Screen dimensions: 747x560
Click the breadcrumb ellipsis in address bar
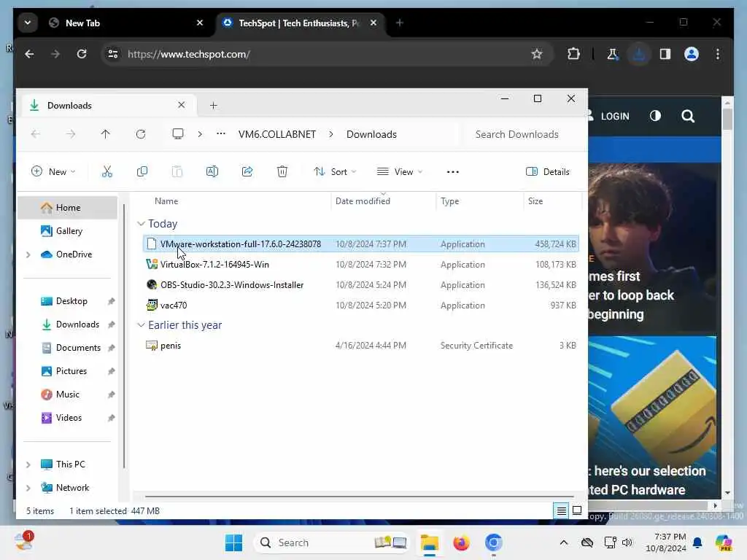[220, 134]
